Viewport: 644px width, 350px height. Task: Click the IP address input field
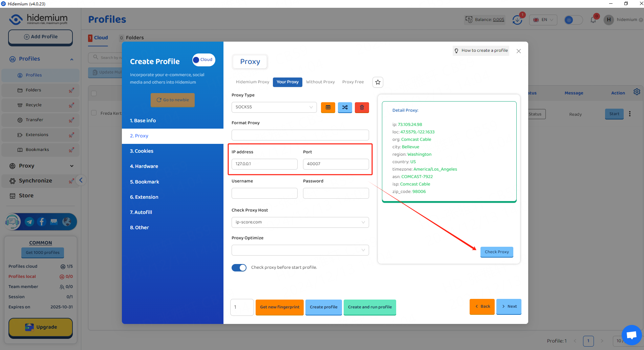point(264,164)
